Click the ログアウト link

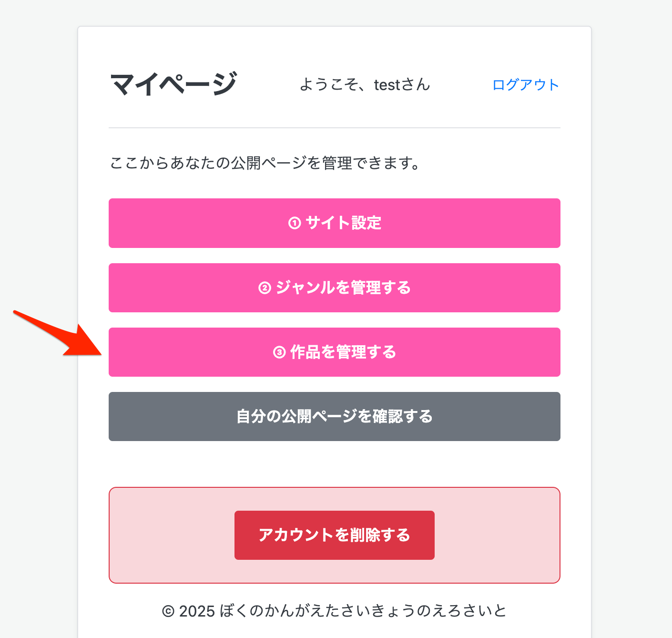[x=526, y=84]
